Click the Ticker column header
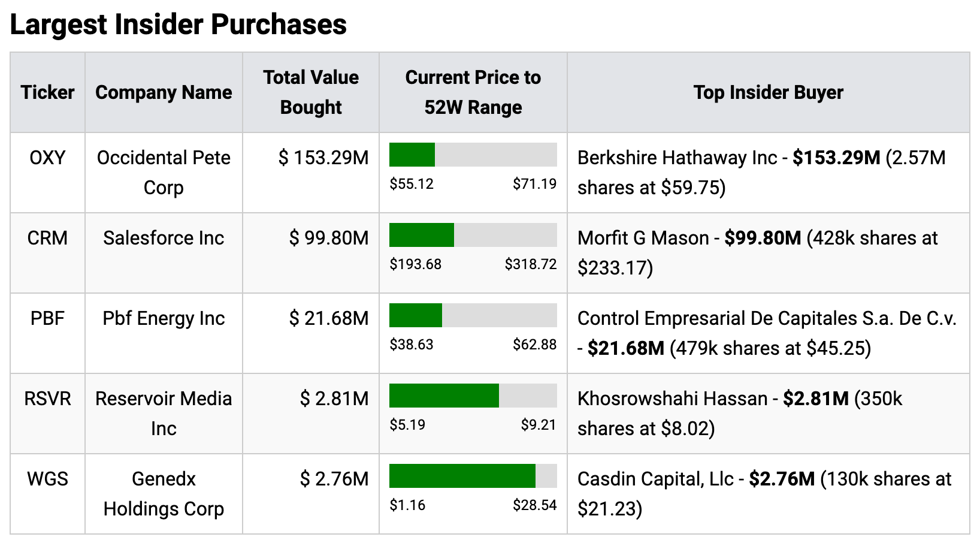Viewport: 980px width, 543px height. tap(47, 92)
